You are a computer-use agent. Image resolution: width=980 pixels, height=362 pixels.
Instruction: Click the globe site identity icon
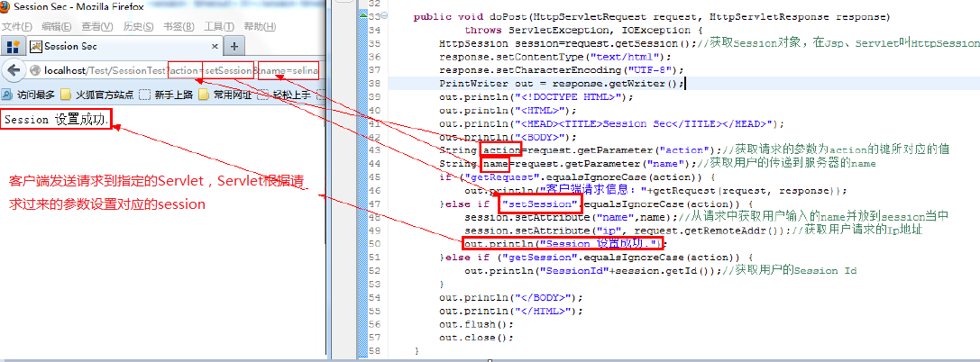pos(35,71)
